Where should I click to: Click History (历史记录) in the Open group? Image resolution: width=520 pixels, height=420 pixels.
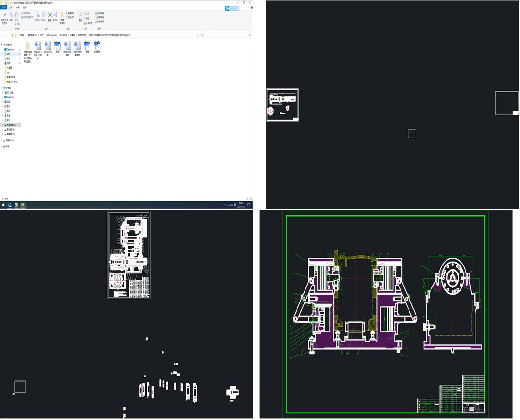point(88,23)
